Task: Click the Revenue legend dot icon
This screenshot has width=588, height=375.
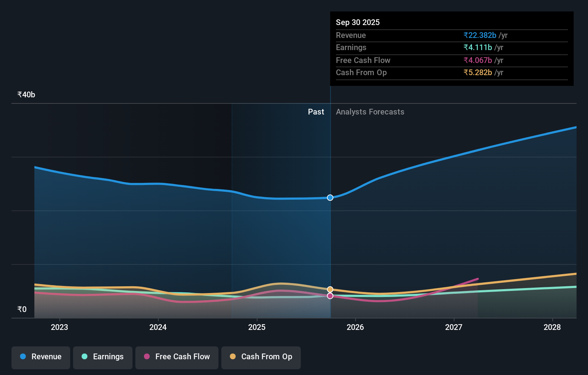Action: pos(22,356)
